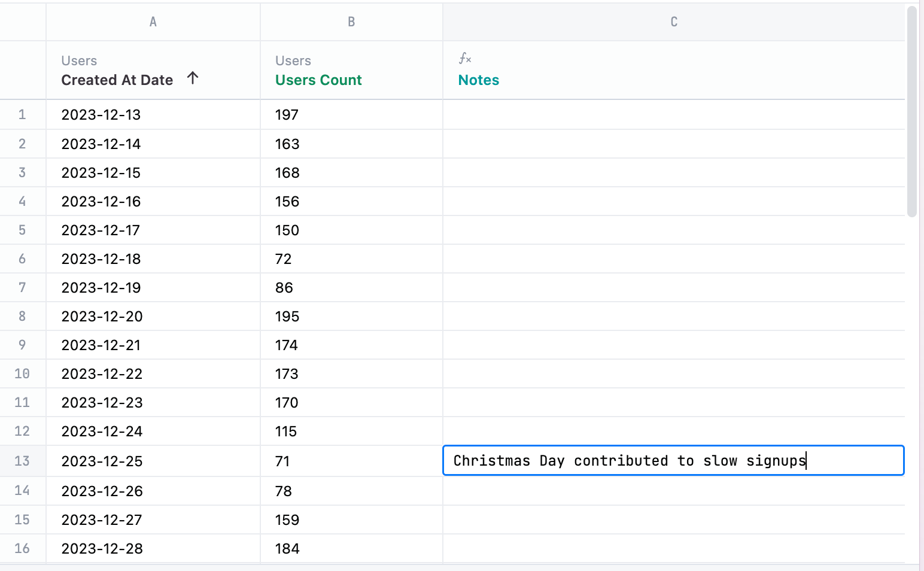924x571 pixels.
Task: Select column C header
Action: (x=673, y=22)
